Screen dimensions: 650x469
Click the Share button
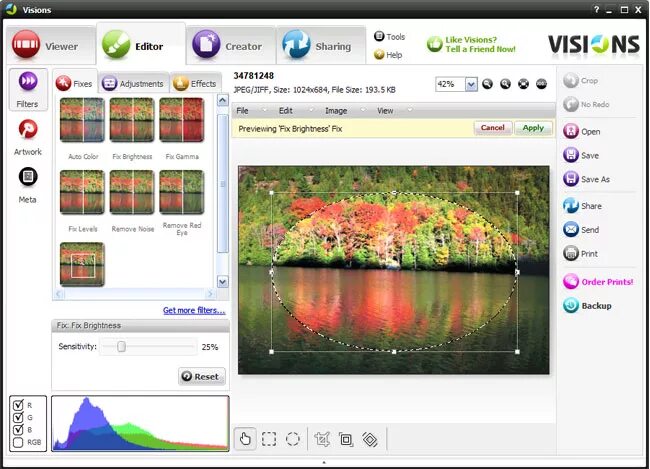point(582,206)
